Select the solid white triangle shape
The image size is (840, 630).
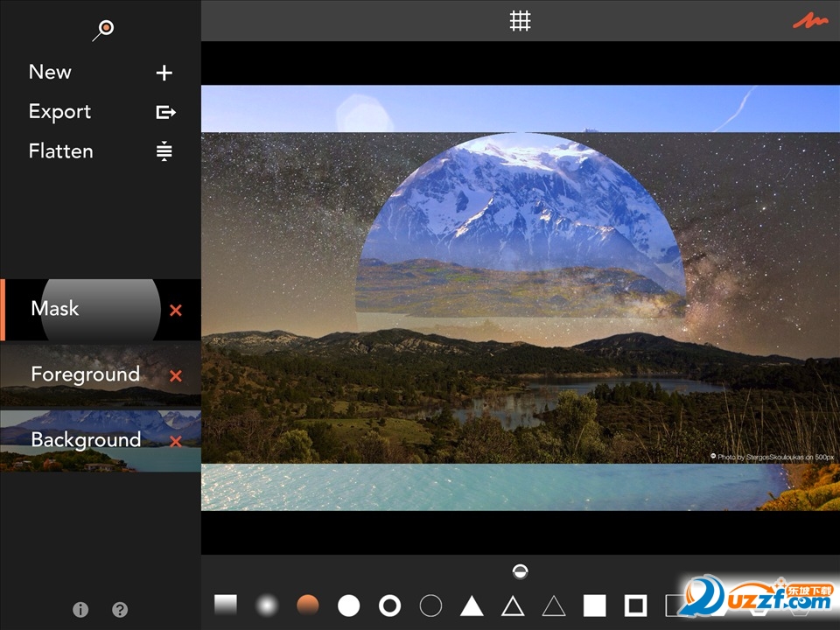click(x=472, y=605)
